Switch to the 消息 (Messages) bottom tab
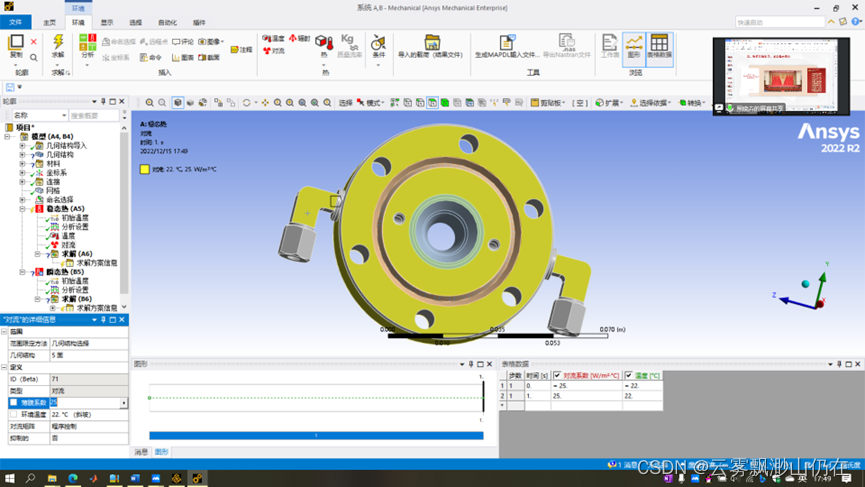The width and height of the screenshot is (865, 487). tap(141, 452)
